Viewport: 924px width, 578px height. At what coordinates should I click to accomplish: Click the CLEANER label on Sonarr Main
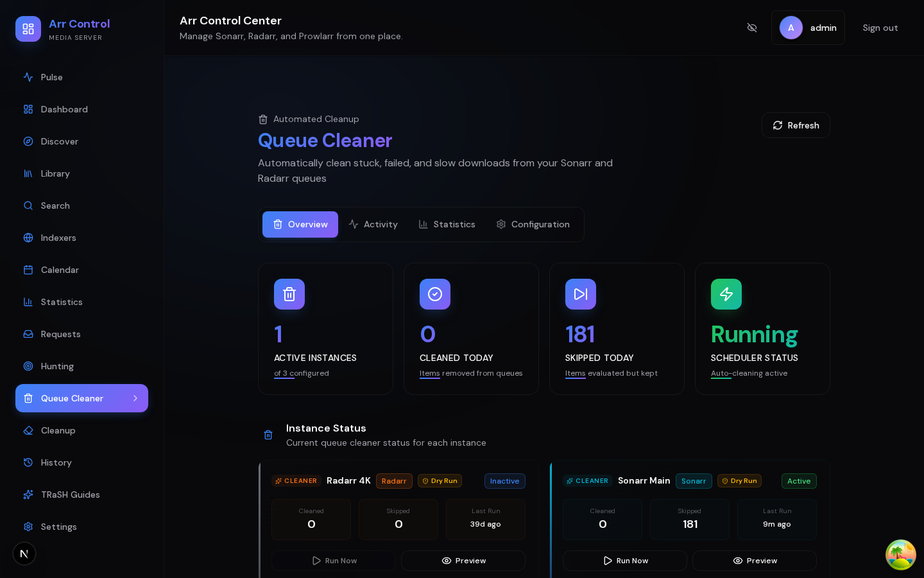coord(587,481)
